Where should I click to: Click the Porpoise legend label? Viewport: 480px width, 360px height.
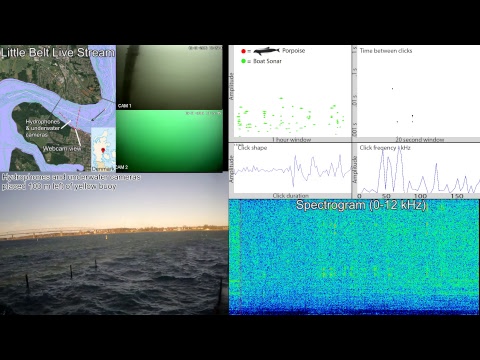click(x=294, y=51)
